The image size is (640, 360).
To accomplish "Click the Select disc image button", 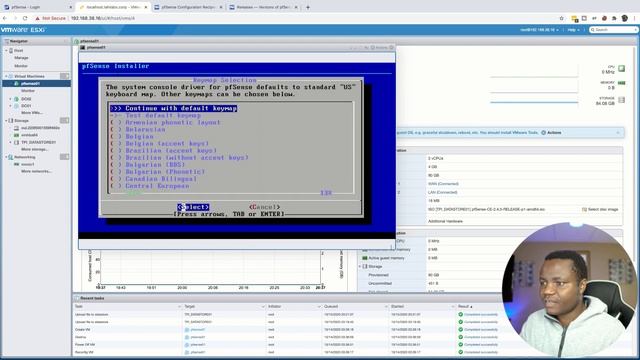I will (x=600, y=209).
